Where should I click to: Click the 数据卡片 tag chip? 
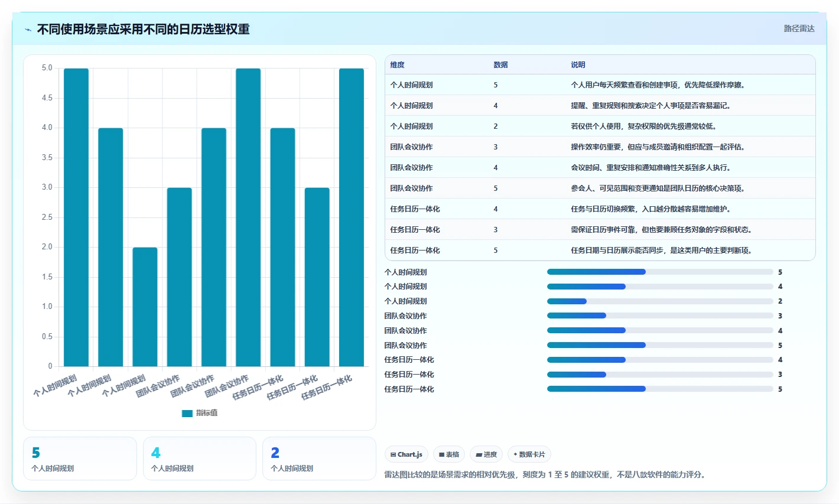tap(529, 454)
